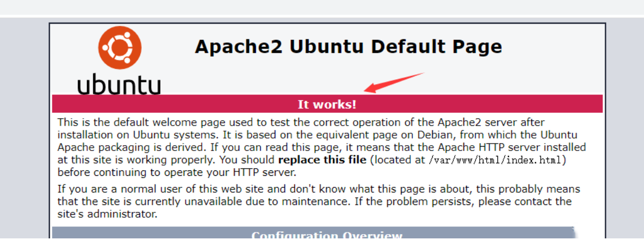Click the empty left side of the red banner
The height and width of the screenshot is (240, 644).
162,104
